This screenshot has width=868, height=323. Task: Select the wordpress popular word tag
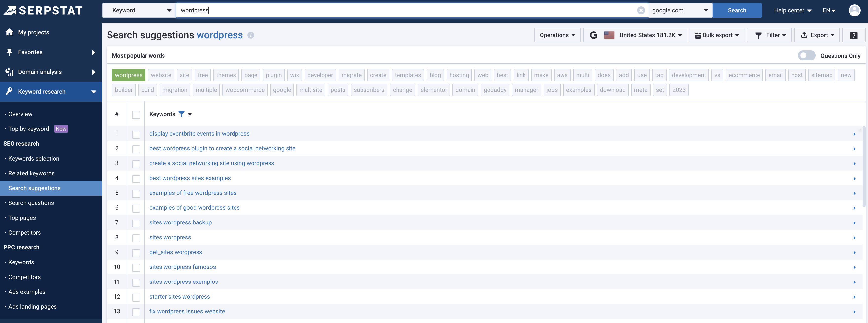[x=128, y=75]
